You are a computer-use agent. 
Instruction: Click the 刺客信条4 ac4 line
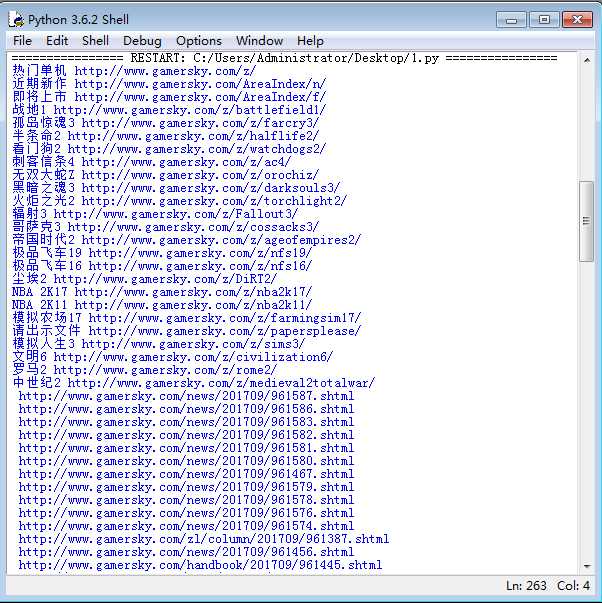tap(152, 162)
